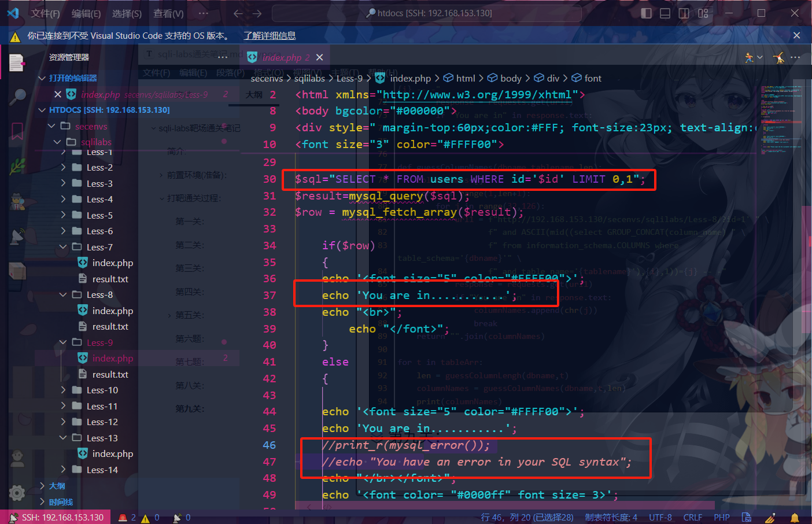Viewport: 812px width, 524px height.
Task: Click the SSH remote host status indicator
Action: 57,517
